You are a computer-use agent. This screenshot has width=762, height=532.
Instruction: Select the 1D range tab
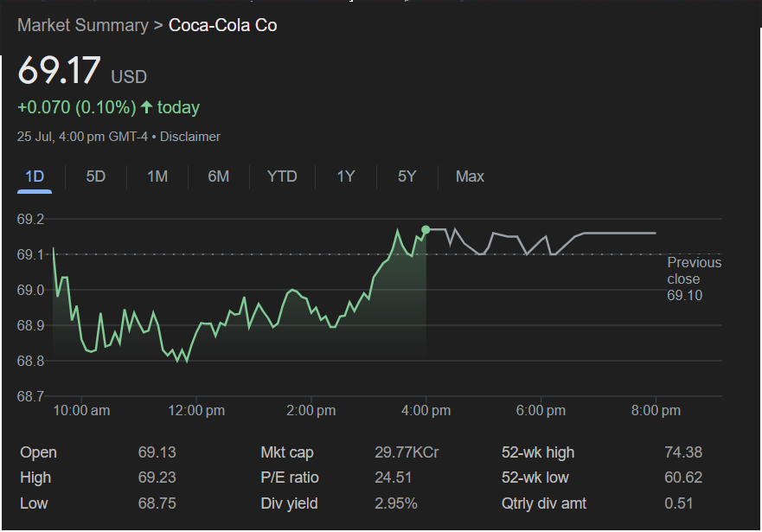pyautogui.click(x=35, y=176)
